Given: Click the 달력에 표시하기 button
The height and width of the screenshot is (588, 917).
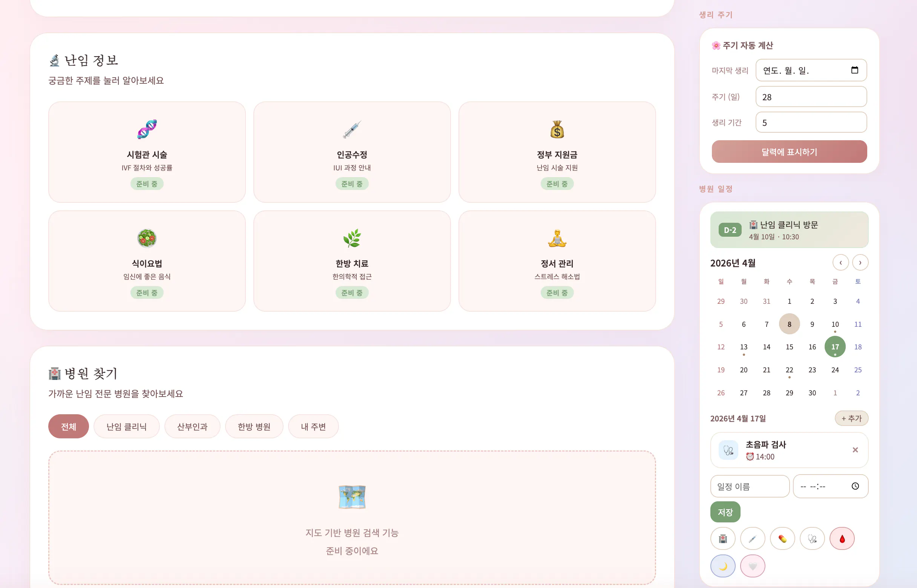Looking at the screenshot, I should pos(789,152).
